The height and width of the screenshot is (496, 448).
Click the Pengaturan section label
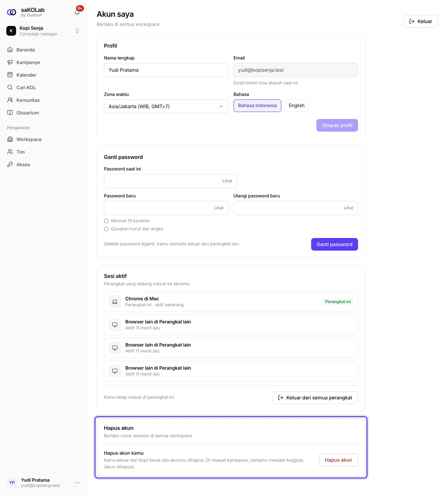click(x=18, y=128)
